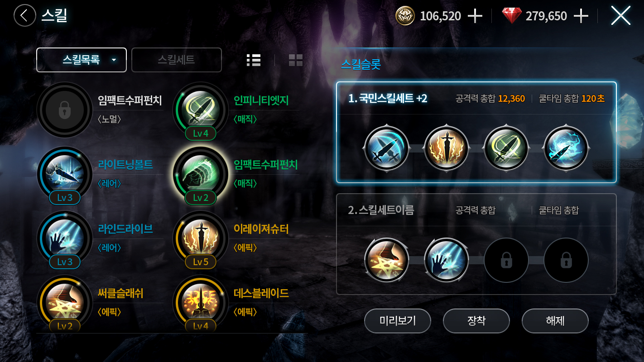The height and width of the screenshot is (362, 644).
Task: Add more gold coins with plus
Action: click(475, 16)
